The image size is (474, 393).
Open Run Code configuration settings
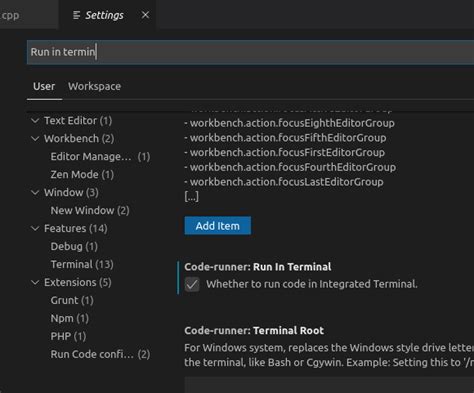click(100, 355)
